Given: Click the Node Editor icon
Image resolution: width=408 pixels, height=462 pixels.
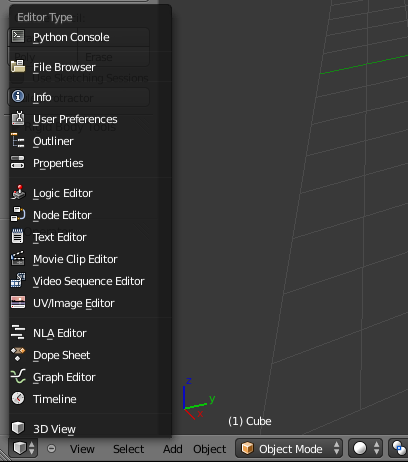Looking at the screenshot, I should point(18,214).
